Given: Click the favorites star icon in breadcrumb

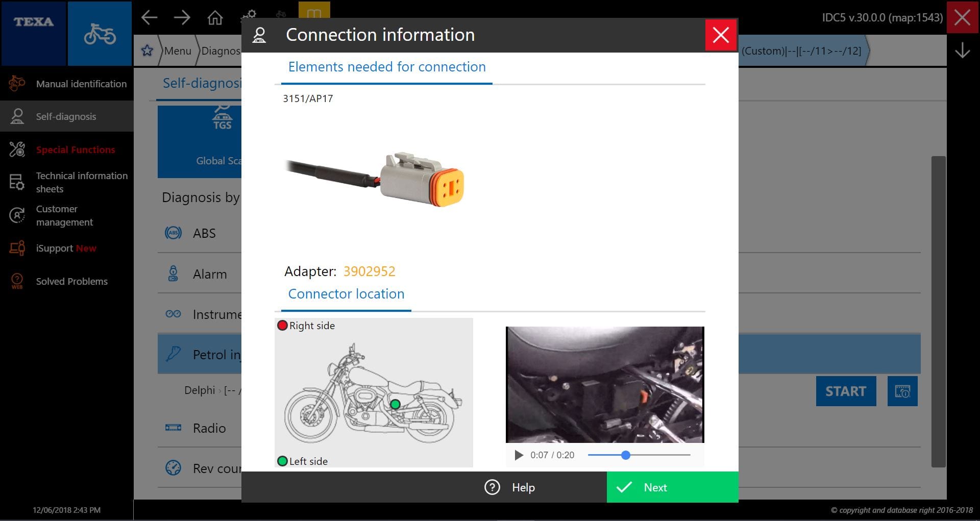Looking at the screenshot, I should point(147,51).
